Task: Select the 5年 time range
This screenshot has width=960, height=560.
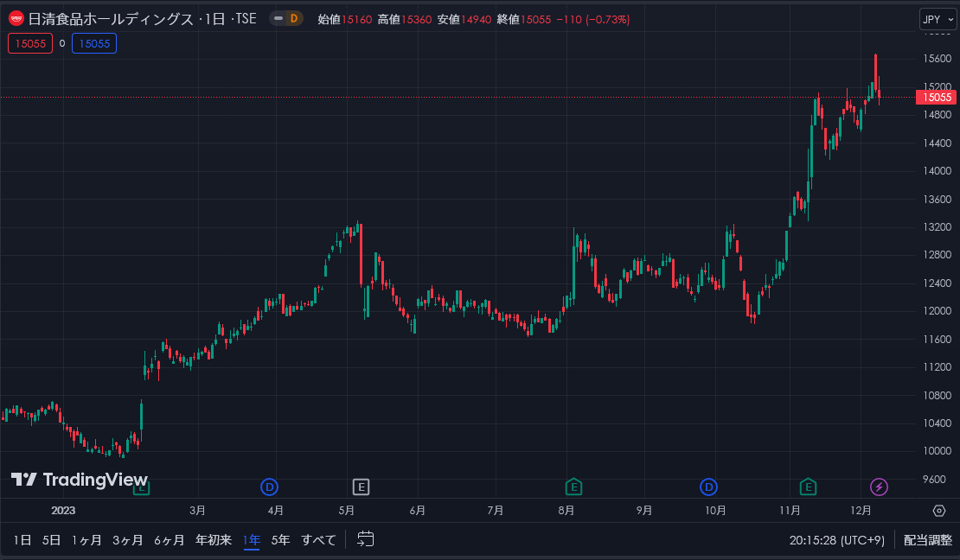Action: pos(280,540)
